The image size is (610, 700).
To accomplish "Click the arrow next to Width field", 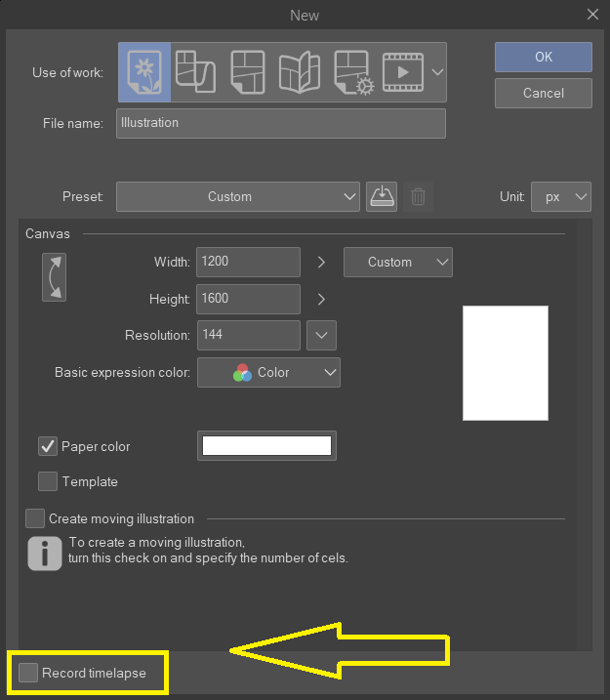I will click(x=321, y=262).
